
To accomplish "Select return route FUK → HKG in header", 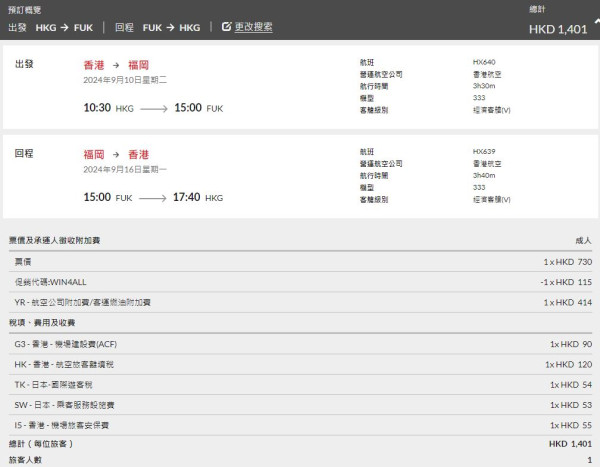I will coord(171,28).
